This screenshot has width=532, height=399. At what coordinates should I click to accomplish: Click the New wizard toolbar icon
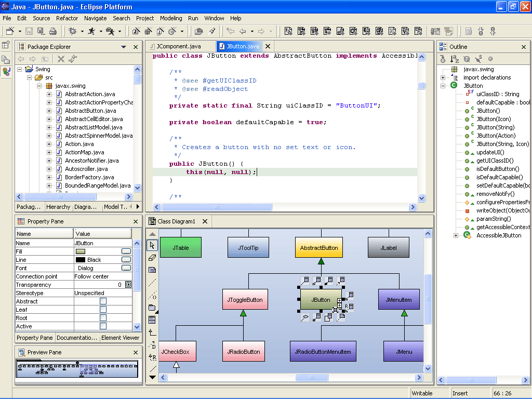click(10, 31)
